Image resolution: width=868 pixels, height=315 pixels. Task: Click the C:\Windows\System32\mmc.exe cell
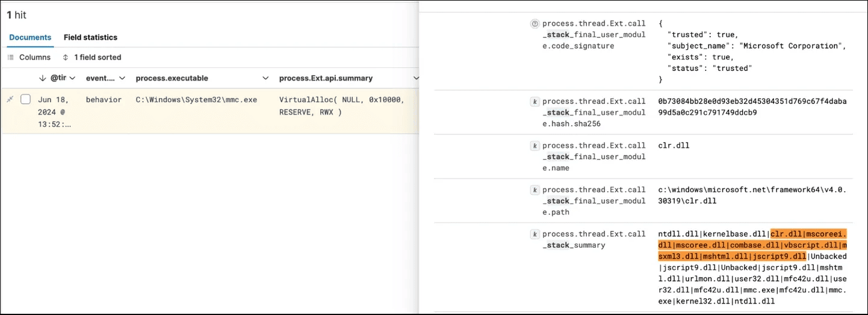click(x=196, y=100)
